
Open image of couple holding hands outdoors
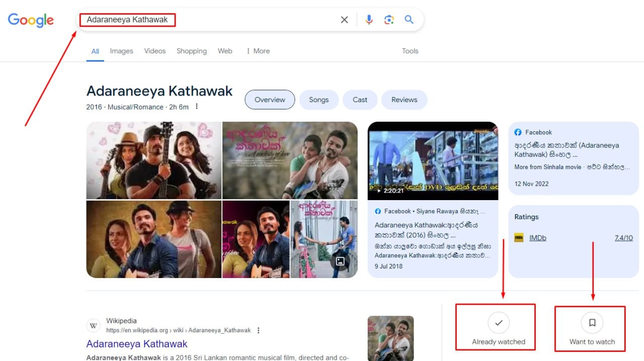tap(324, 239)
